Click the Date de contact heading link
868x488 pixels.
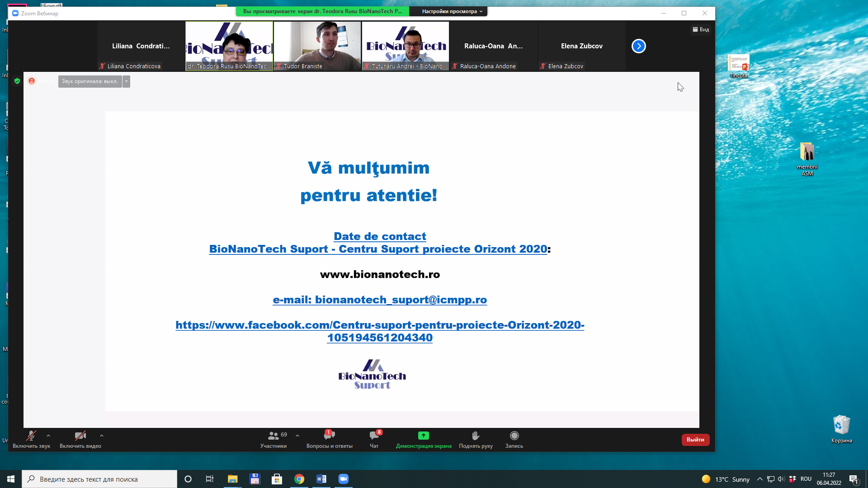pos(380,236)
